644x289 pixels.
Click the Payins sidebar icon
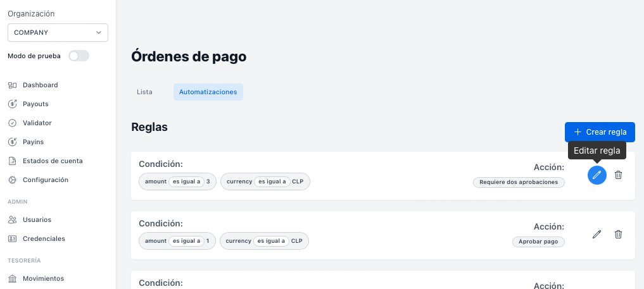(12, 142)
